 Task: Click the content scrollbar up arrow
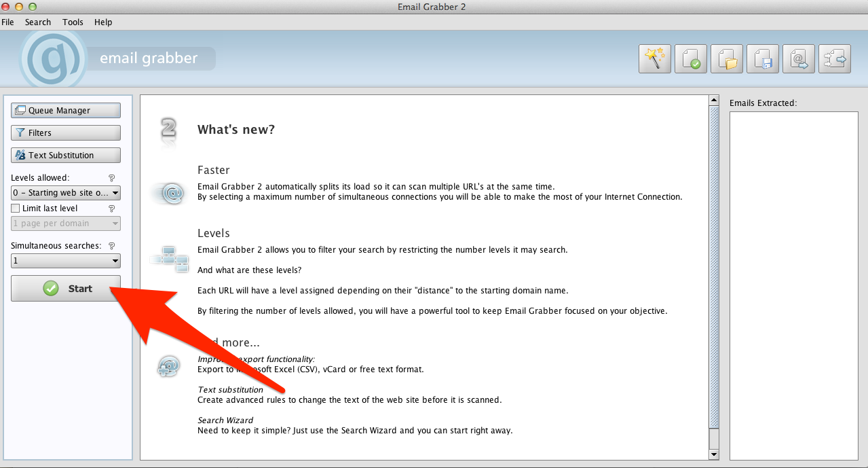[x=713, y=101]
